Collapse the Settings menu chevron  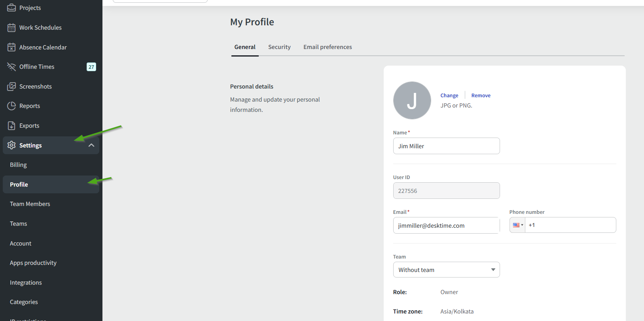click(x=91, y=145)
